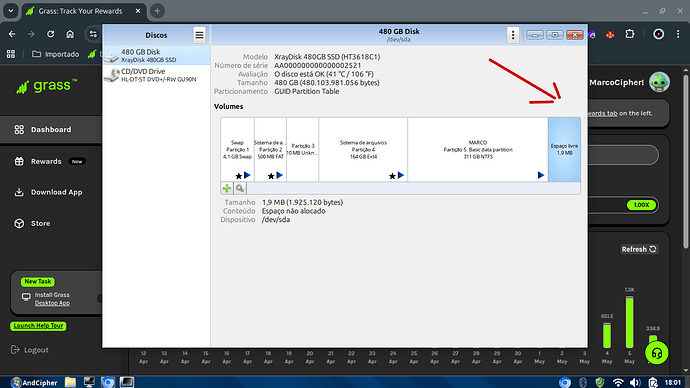Viewport: 690px width, 388px height.
Task: Click the green shield tray icon
Action: 600,382
